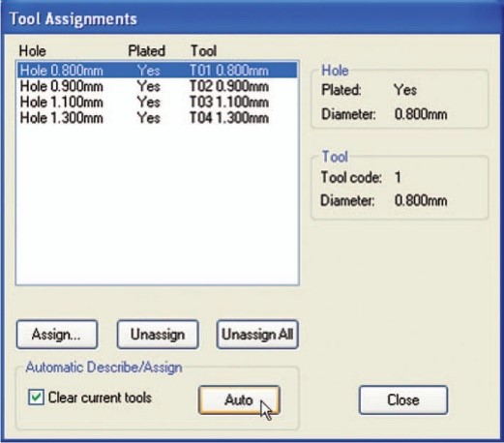Select the Hole 0.800mm row
Image resolution: width=504 pixels, height=443 pixels.
157,71
